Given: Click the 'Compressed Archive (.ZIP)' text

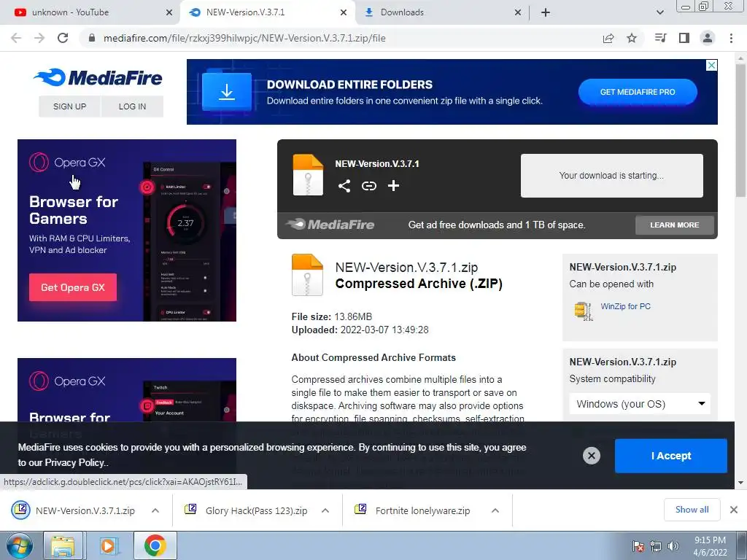Looking at the screenshot, I should tap(419, 284).
